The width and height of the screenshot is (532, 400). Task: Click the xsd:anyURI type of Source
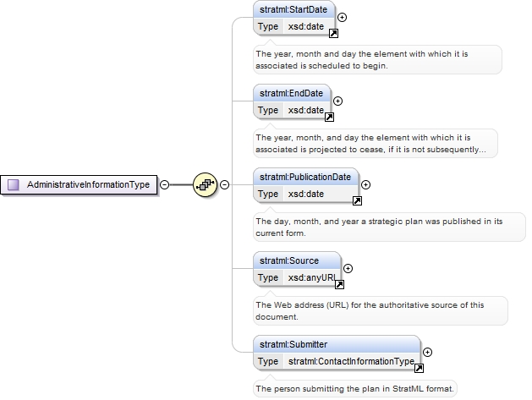[312, 277]
